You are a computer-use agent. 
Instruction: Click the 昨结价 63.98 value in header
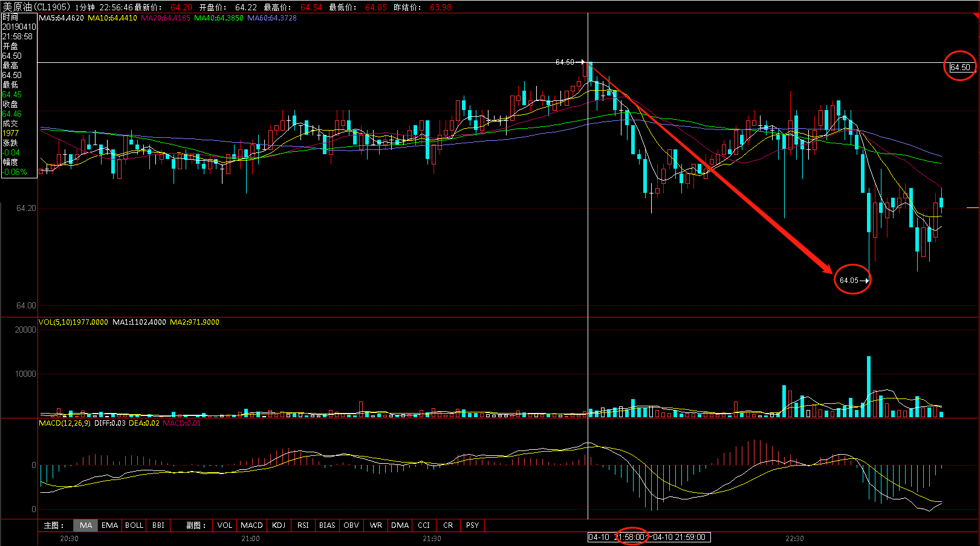[x=441, y=7]
